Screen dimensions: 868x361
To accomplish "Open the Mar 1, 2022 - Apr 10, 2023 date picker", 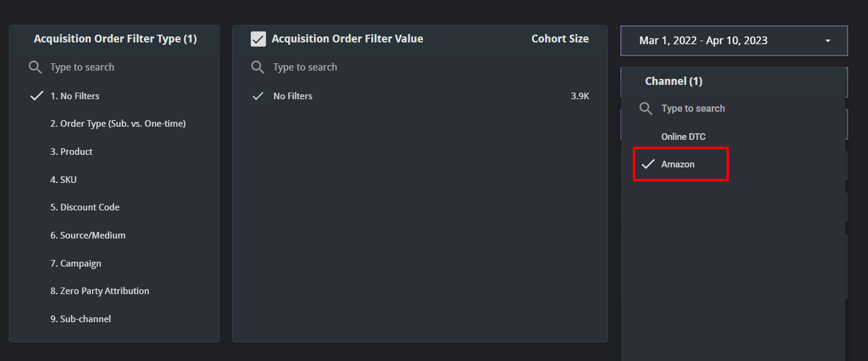I will [703, 41].
